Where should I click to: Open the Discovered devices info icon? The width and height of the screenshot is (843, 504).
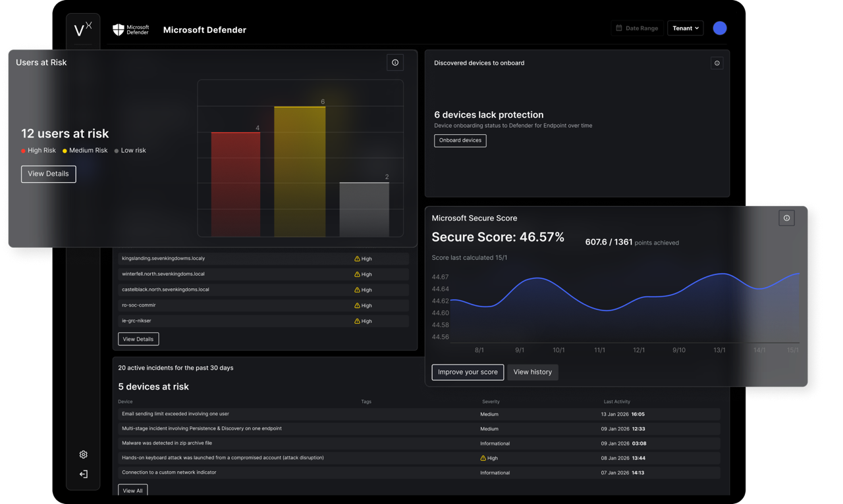pyautogui.click(x=717, y=63)
